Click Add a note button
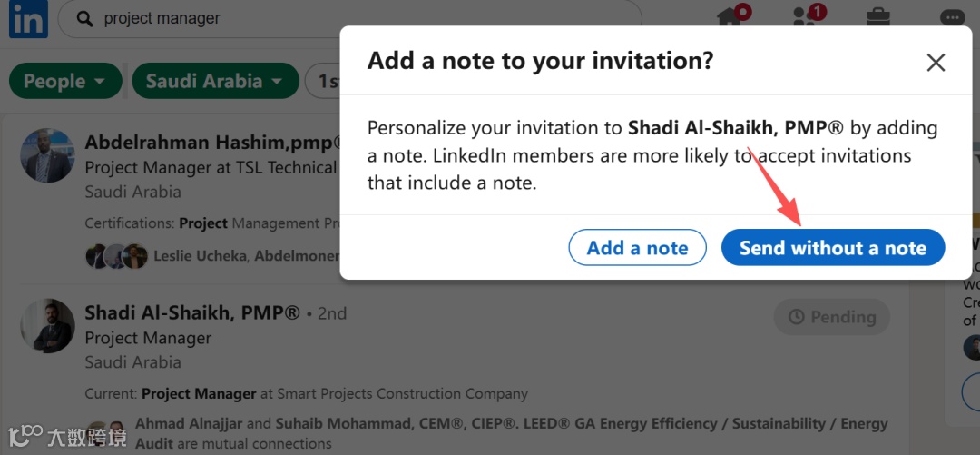The image size is (980, 455). (637, 248)
